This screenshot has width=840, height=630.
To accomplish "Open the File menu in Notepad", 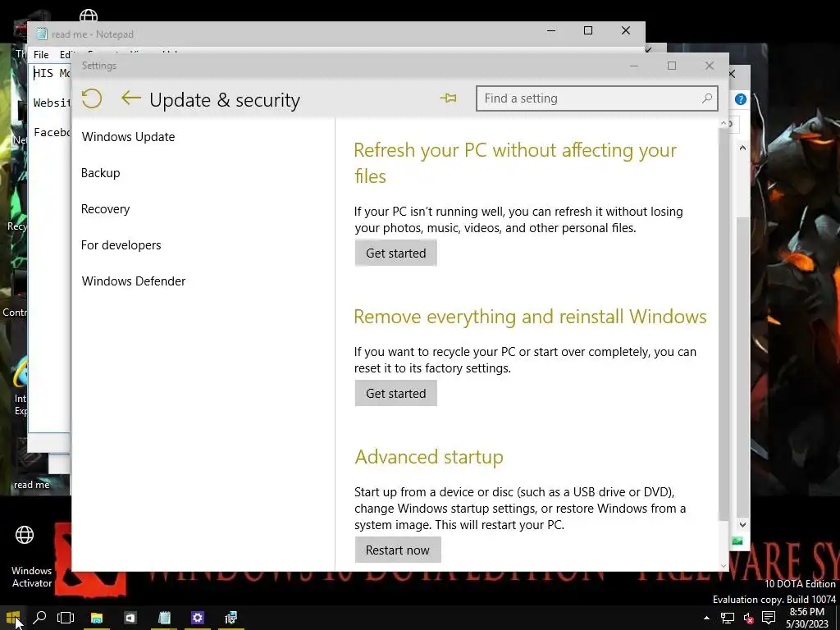I will tap(41, 55).
